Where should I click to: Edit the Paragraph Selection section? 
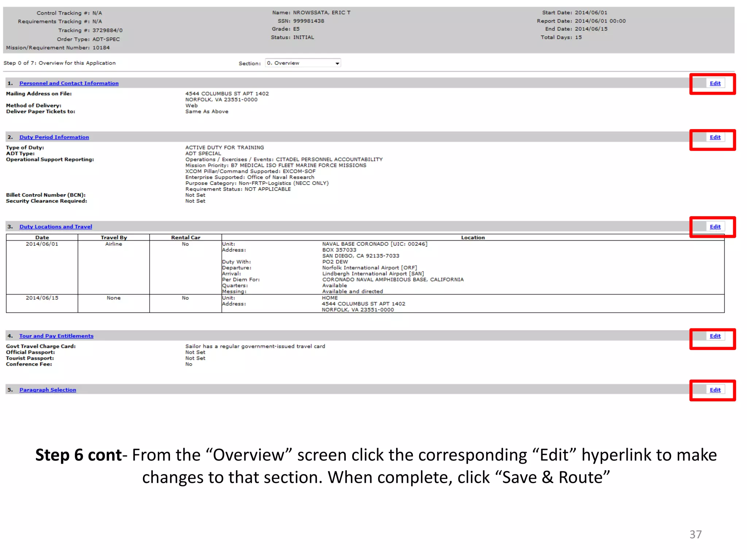coord(715,390)
